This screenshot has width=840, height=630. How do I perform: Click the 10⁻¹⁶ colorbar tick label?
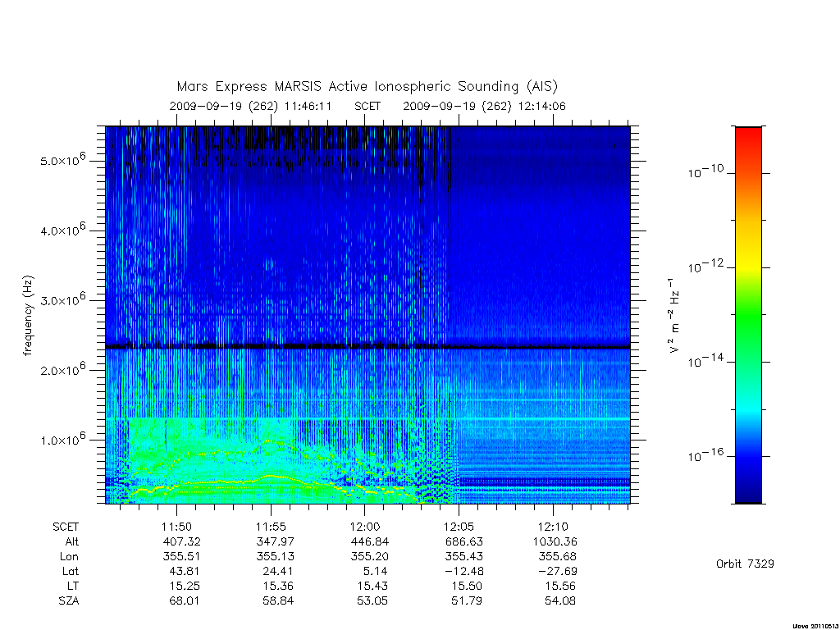coord(705,454)
